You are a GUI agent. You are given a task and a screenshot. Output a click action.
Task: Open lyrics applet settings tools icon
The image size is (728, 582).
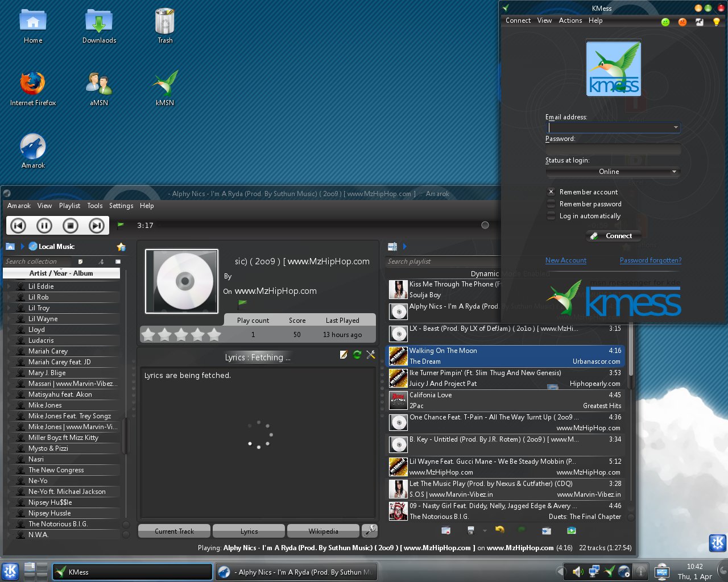coord(371,355)
